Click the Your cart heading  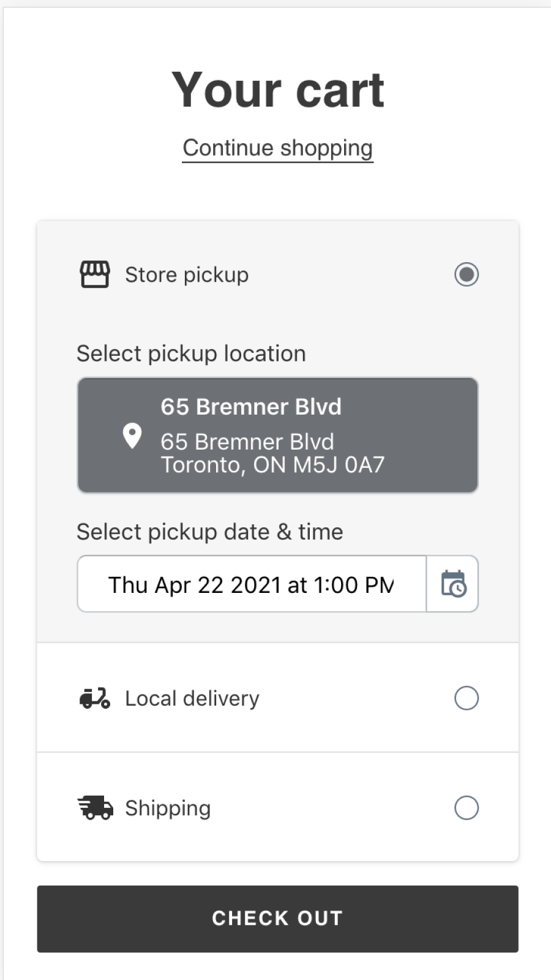click(277, 91)
